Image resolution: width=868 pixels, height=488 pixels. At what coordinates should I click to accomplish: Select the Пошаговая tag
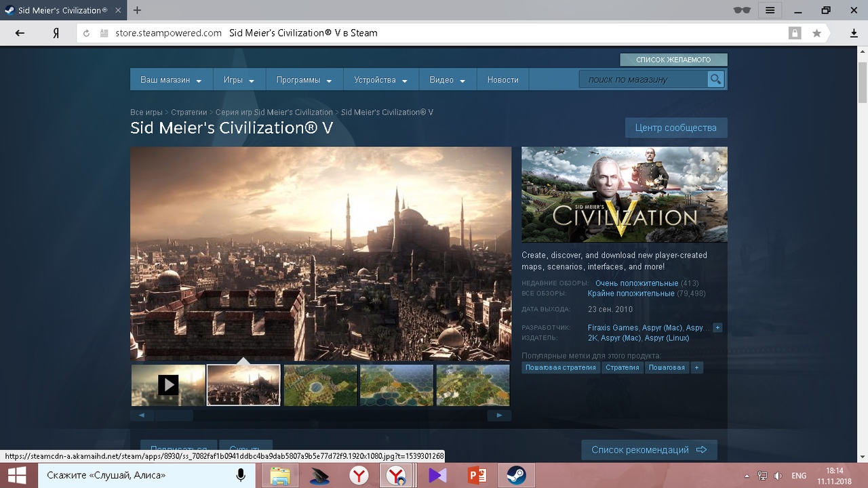pyautogui.click(x=667, y=367)
